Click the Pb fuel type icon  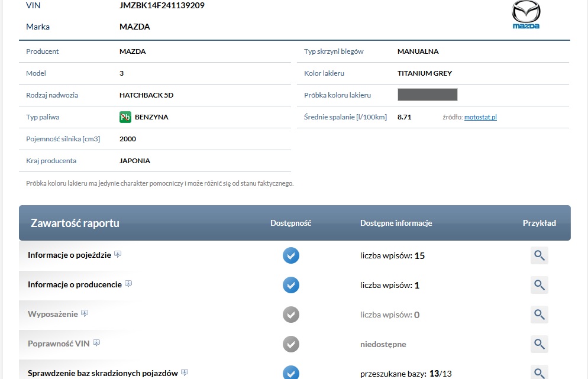pos(125,117)
